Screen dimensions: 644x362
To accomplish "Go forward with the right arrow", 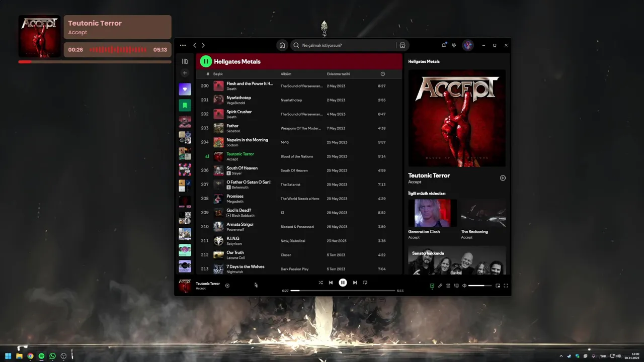I will click(203, 45).
